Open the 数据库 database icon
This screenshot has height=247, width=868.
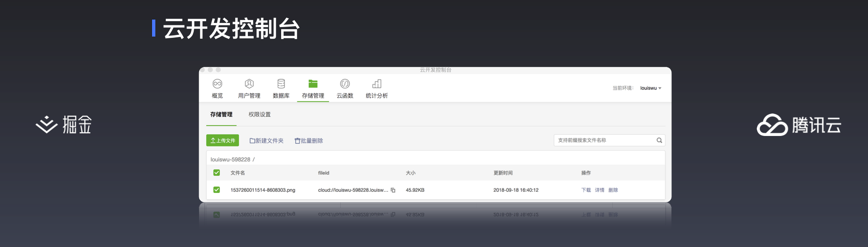[x=281, y=84]
